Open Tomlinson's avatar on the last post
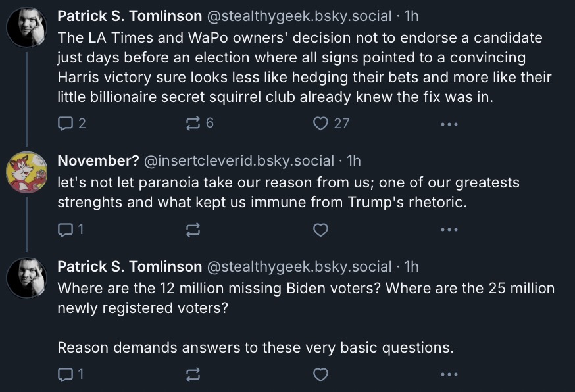The width and height of the screenshot is (575, 392). [x=27, y=278]
